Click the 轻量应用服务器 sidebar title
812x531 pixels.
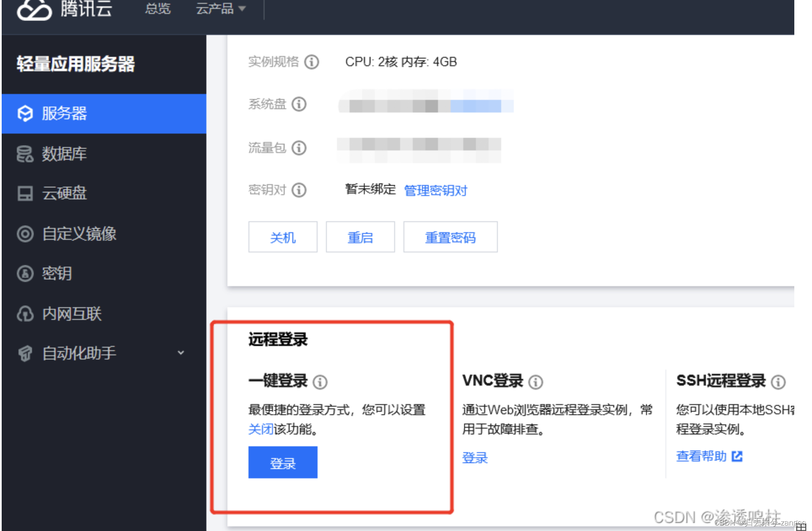[76, 64]
